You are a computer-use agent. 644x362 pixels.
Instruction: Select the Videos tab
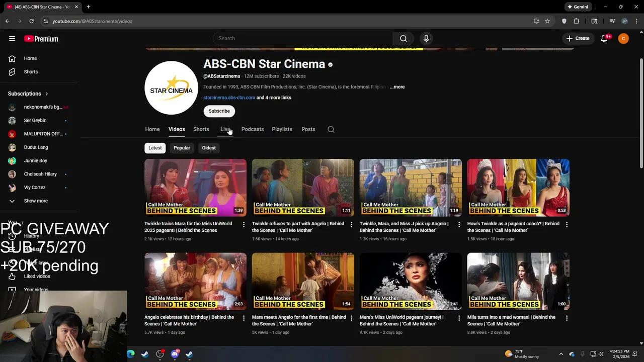177,129
